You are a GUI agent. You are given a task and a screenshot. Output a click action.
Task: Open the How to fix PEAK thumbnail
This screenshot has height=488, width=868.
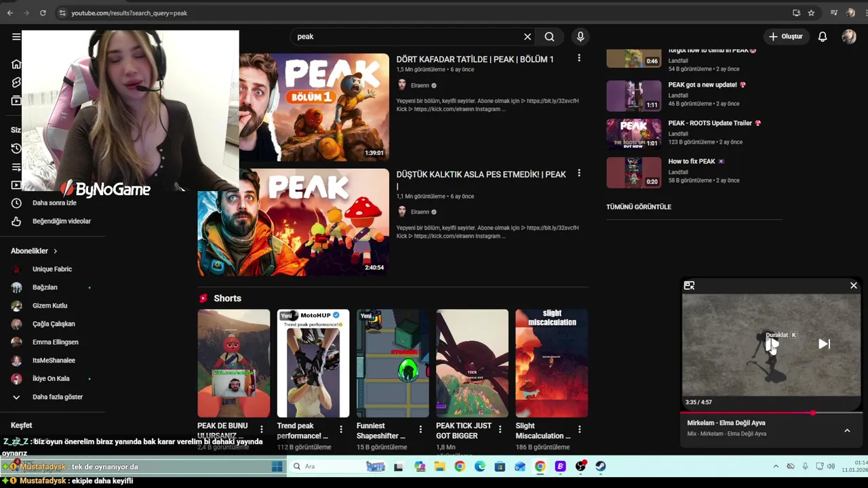pos(633,173)
